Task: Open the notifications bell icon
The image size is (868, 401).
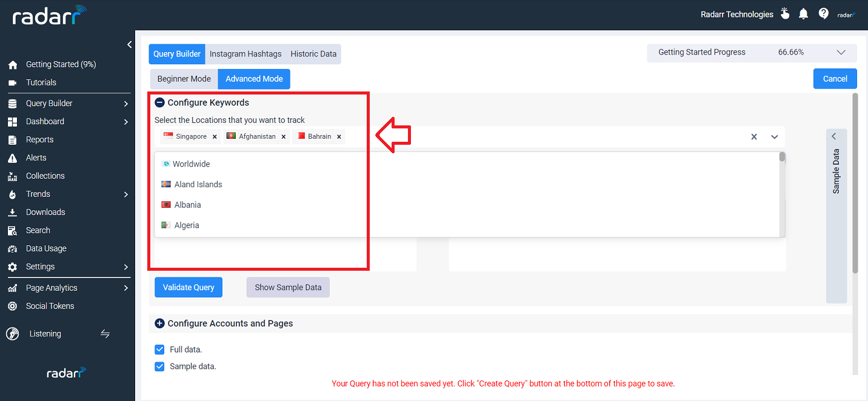Action: tap(803, 13)
